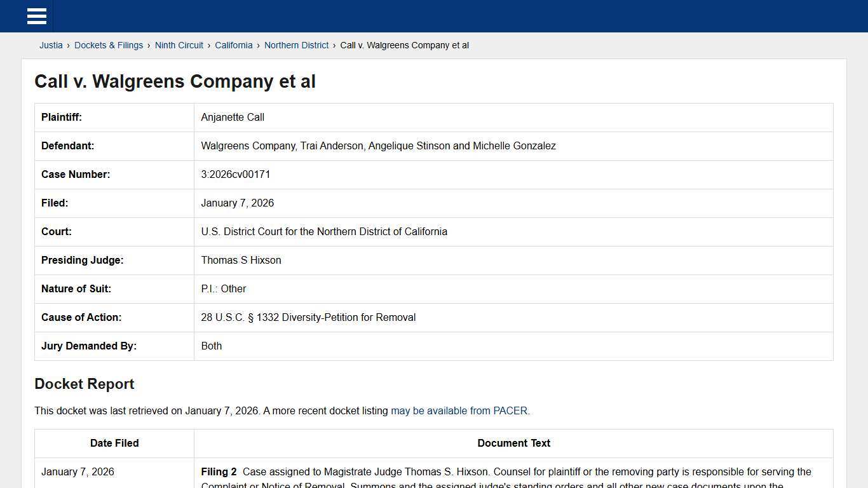This screenshot has width=868, height=488.
Task: Click the Cause of Action cell
Action: (308, 317)
